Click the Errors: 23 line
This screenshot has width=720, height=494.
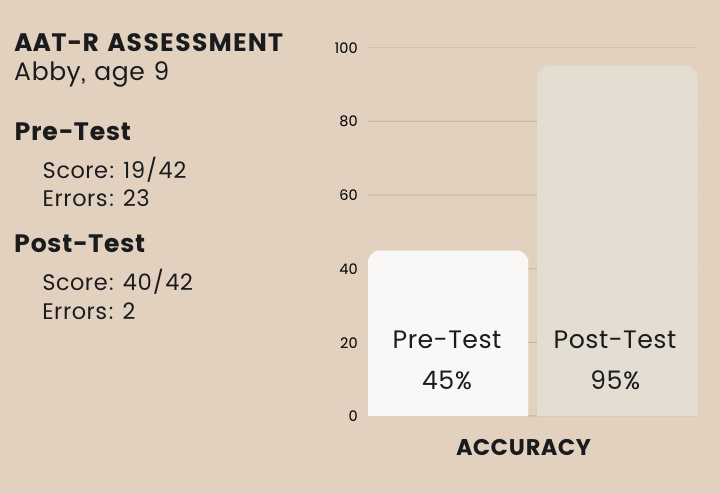pos(96,198)
